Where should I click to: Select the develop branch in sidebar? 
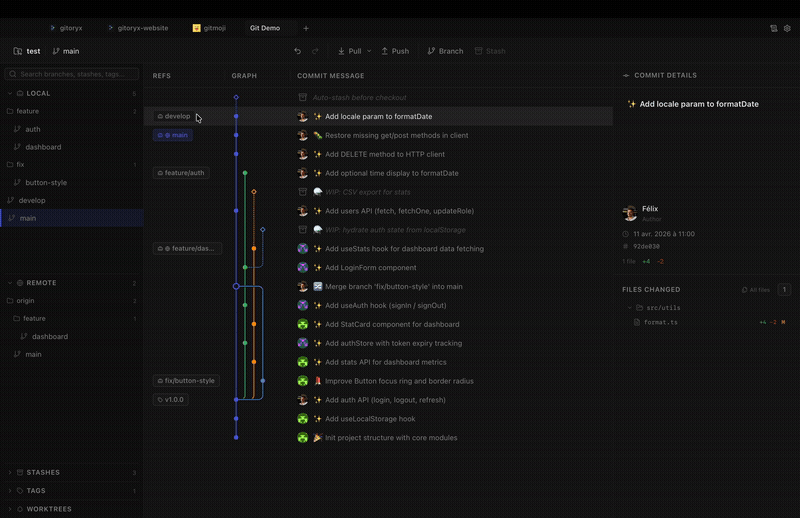pyautogui.click(x=71, y=200)
